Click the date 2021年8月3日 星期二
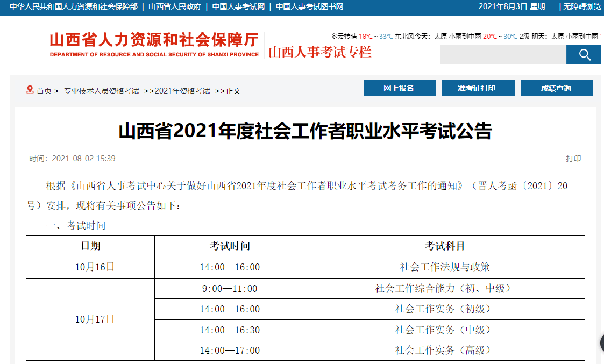 pyautogui.click(x=515, y=6)
